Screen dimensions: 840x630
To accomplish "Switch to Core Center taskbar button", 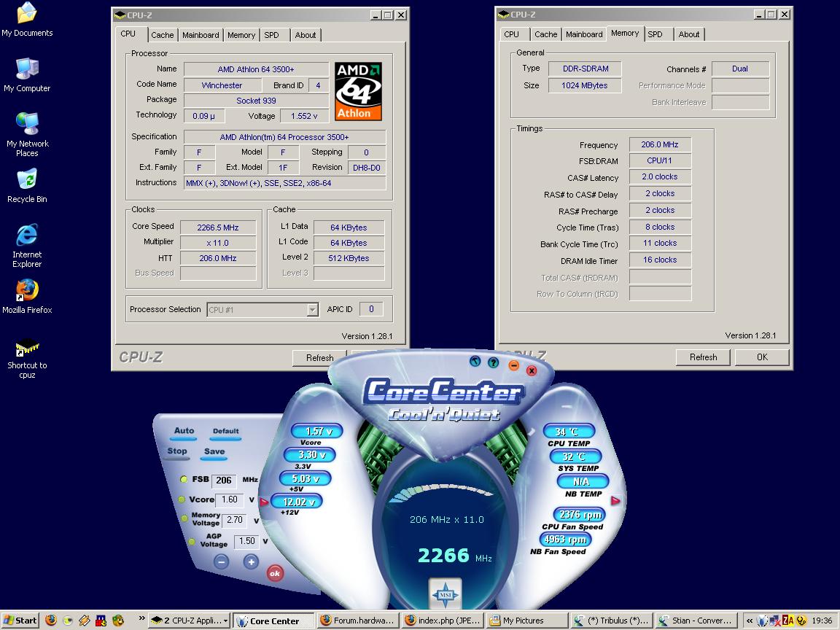I will [x=273, y=621].
